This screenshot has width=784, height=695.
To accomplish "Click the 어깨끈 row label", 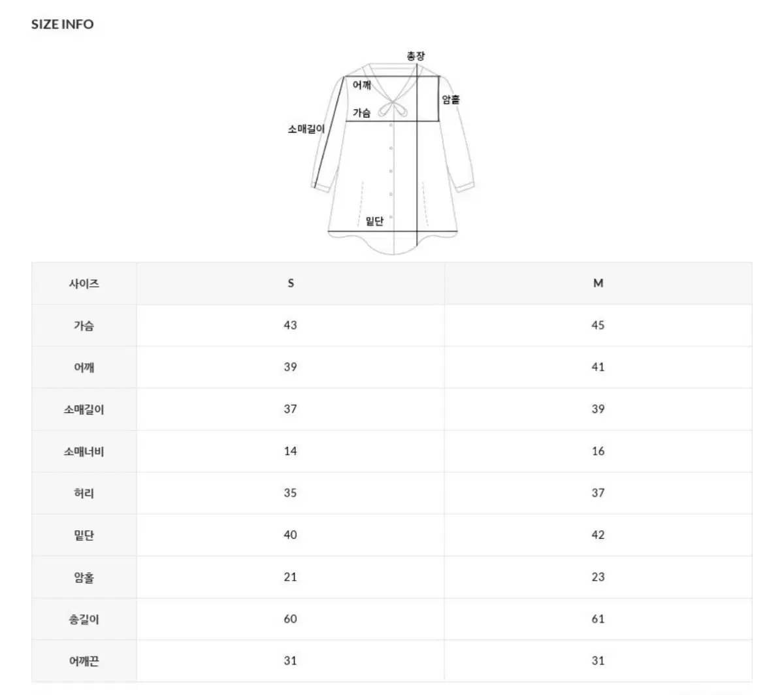I will 84,661.
